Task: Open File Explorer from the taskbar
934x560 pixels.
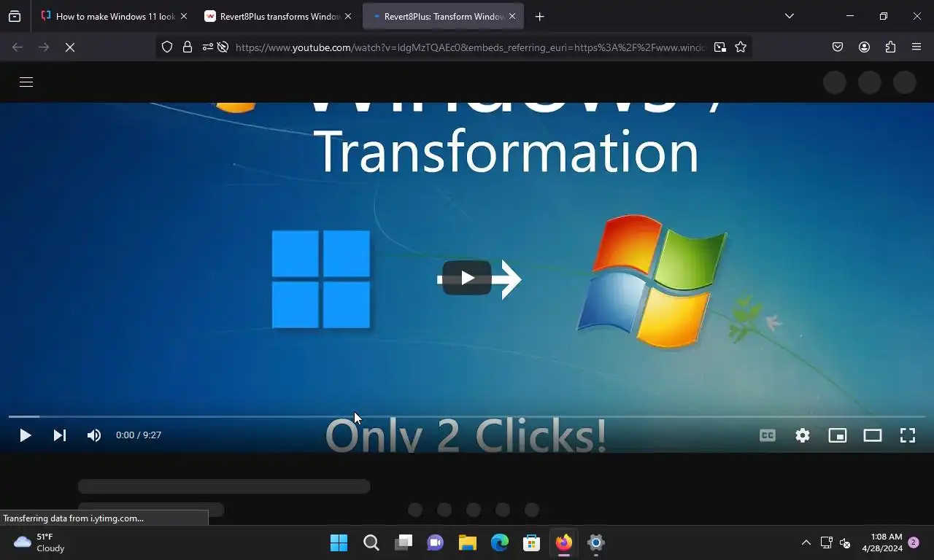Action: (x=468, y=542)
